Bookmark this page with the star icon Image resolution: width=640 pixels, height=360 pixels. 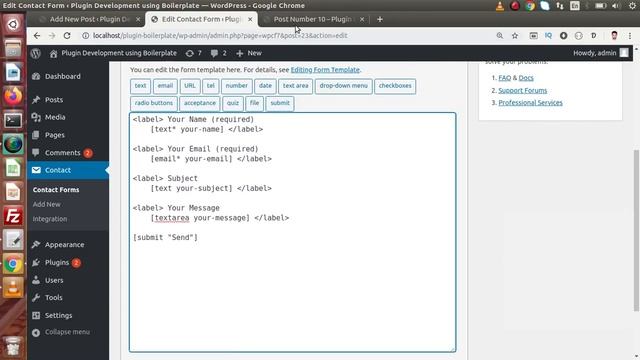click(515, 36)
